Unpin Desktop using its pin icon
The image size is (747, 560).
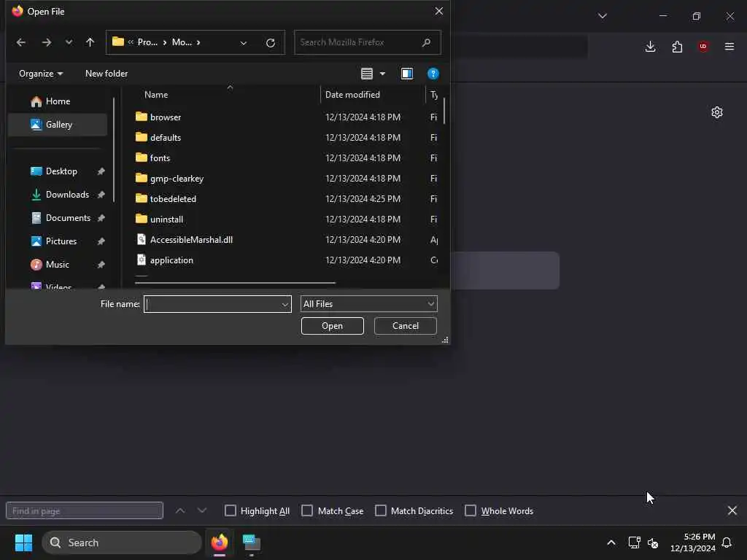(x=101, y=171)
